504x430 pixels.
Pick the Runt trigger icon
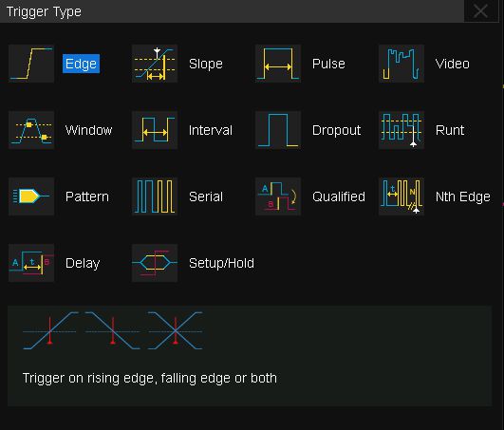tap(401, 130)
